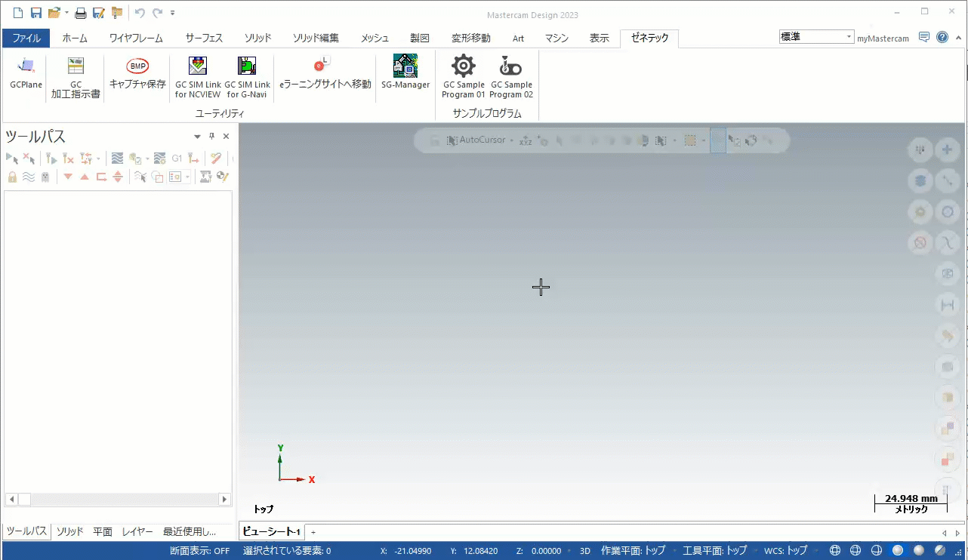
Task: Launch GC SIM Link for NCVIEW
Action: coord(198,78)
